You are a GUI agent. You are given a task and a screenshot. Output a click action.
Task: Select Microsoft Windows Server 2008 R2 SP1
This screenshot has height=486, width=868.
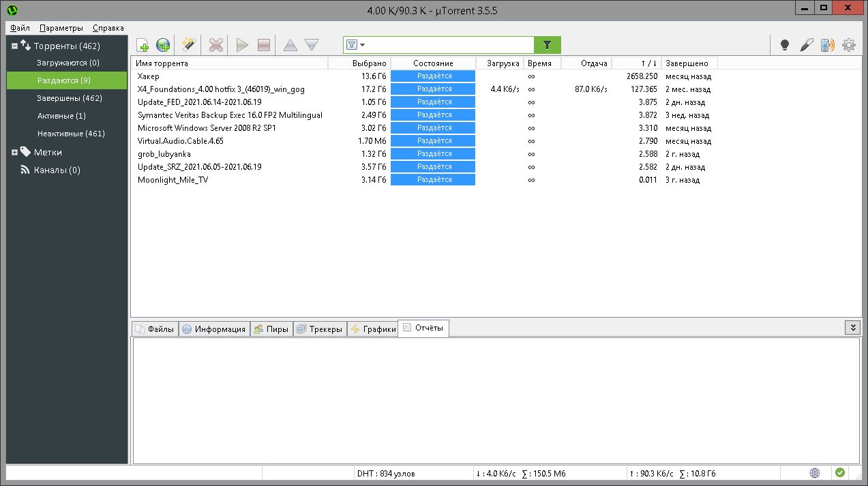point(495,128)
